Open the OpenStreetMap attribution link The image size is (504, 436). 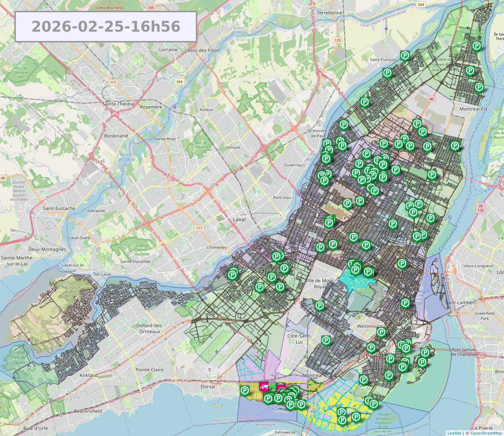(x=486, y=433)
